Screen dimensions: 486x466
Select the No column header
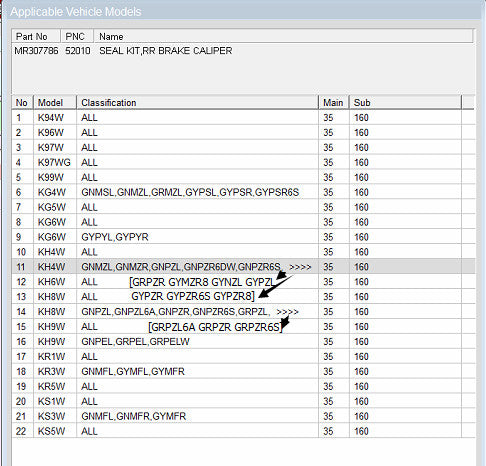pyautogui.click(x=22, y=102)
